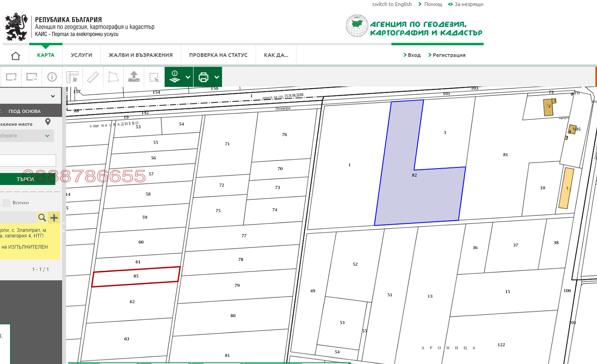Open the green print icon

tap(203, 77)
